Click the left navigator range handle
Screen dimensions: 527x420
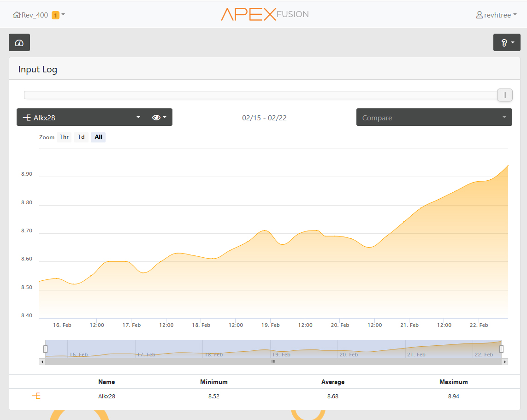click(x=45, y=349)
